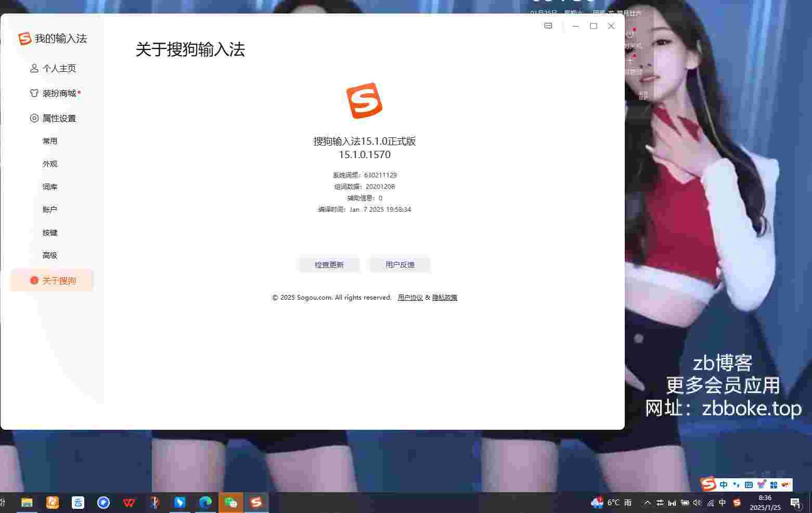812x513 pixels.
Task: Click the compact-mode icon left of minimize
Action: 548,26
